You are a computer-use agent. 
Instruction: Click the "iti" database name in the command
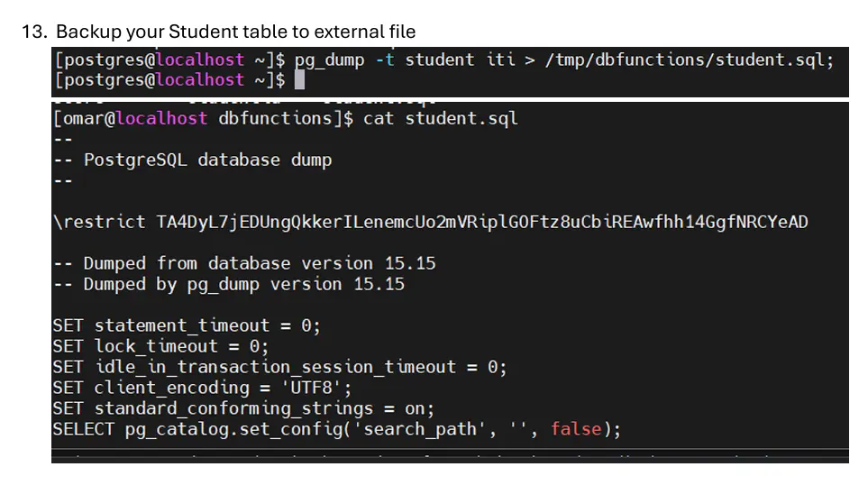point(500,59)
